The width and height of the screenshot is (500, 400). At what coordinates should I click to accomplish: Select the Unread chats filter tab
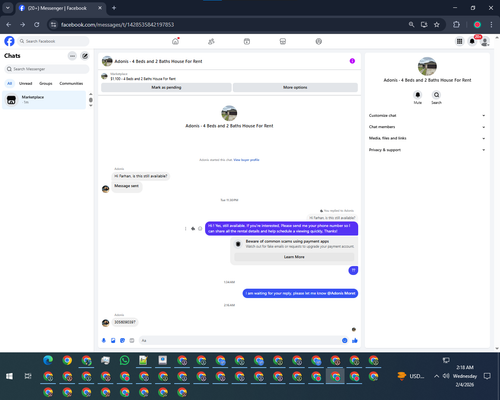(26, 83)
